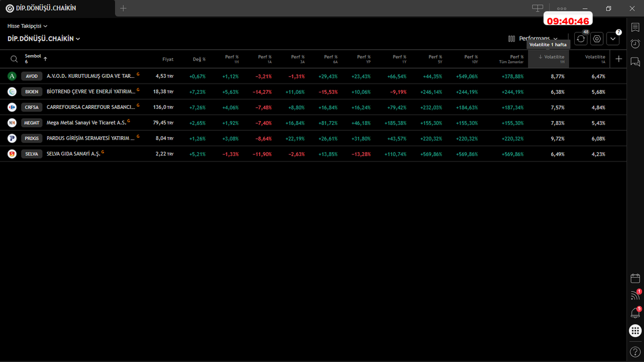644x362 pixels.
Task: Select SELVA GIDA SANAYİ A.Ş. company name
Action: tap(73, 154)
